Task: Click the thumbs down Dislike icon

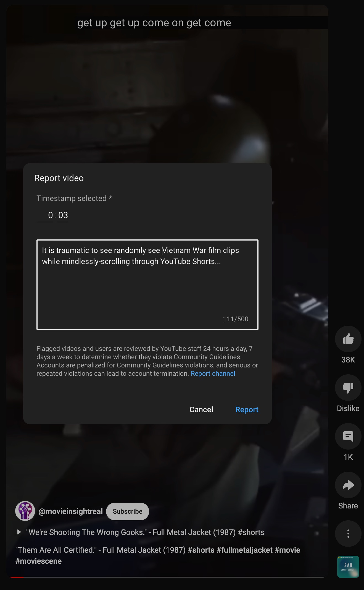Action: (348, 388)
